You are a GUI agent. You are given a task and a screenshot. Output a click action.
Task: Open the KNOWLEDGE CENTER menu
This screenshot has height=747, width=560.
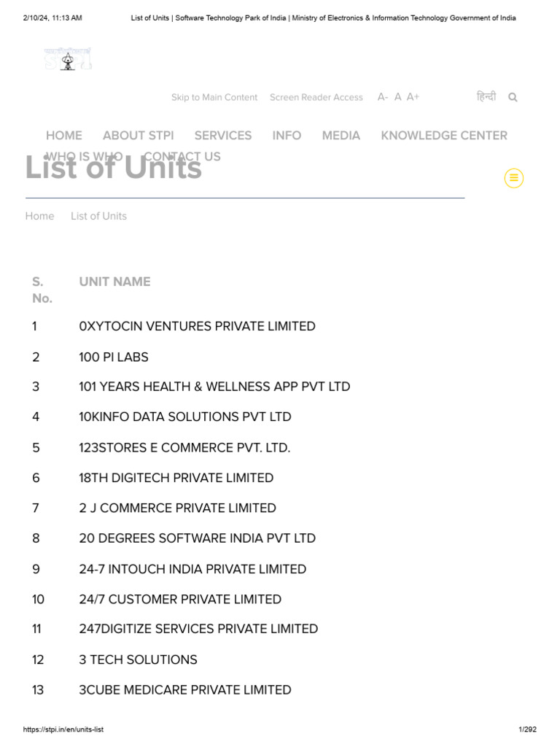pyautogui.click(x=444, y=135)
